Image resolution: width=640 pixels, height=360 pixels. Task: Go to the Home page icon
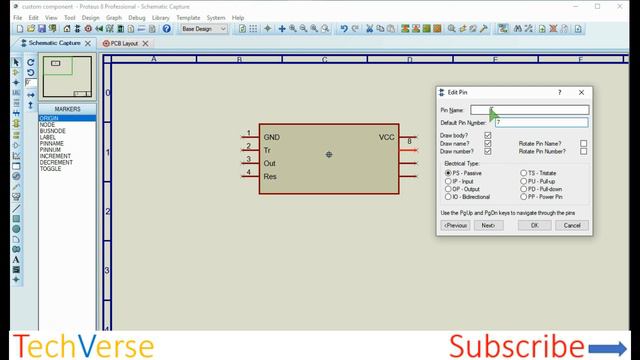click(67, 29)
